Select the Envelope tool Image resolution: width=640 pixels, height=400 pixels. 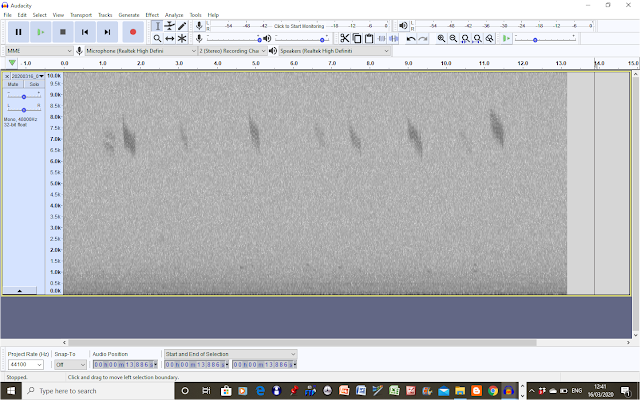pyautogui.click(x=170, y=26)
